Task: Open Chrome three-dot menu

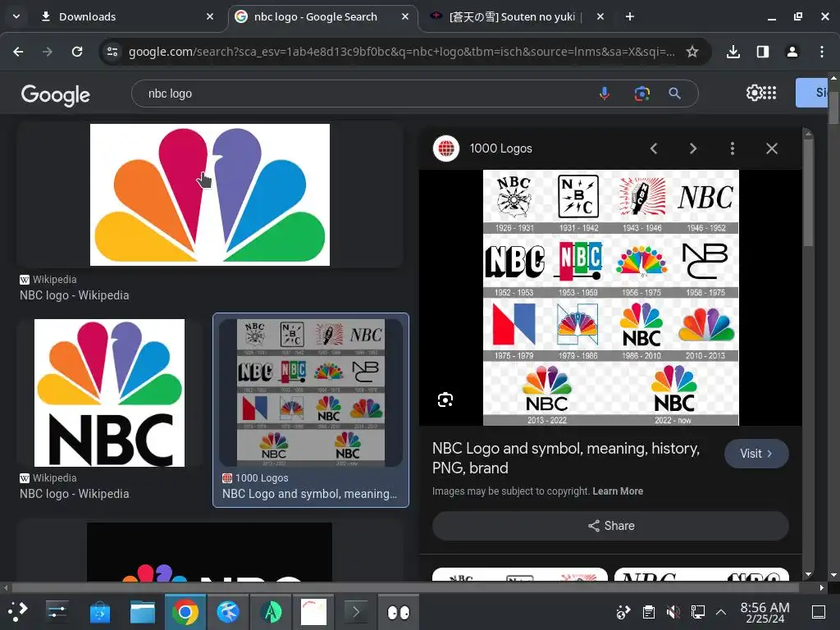Action: pyautogui.click(x=822, y=52)
